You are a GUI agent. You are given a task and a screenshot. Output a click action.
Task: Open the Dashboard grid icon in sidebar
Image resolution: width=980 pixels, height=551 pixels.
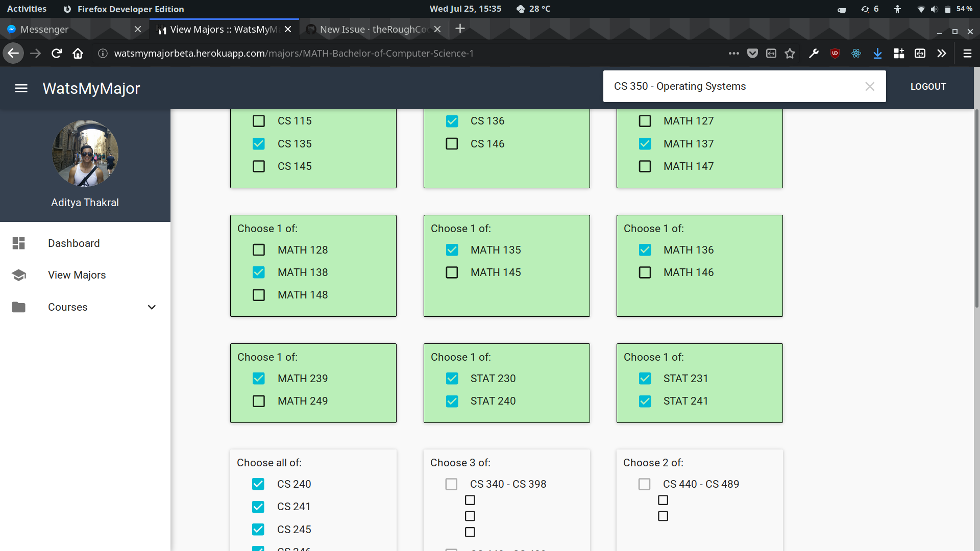tap(18, 243)
